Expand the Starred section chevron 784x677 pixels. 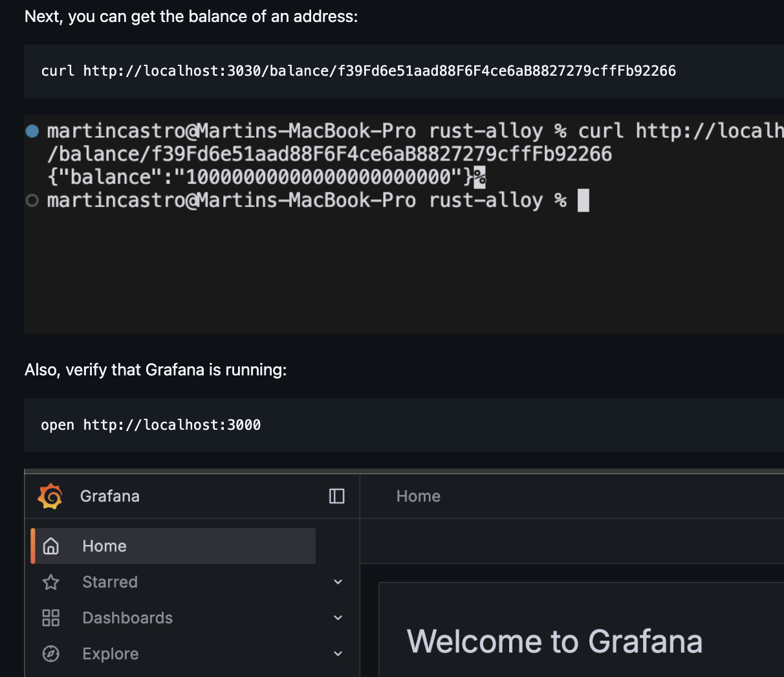[x=338, y=583]
